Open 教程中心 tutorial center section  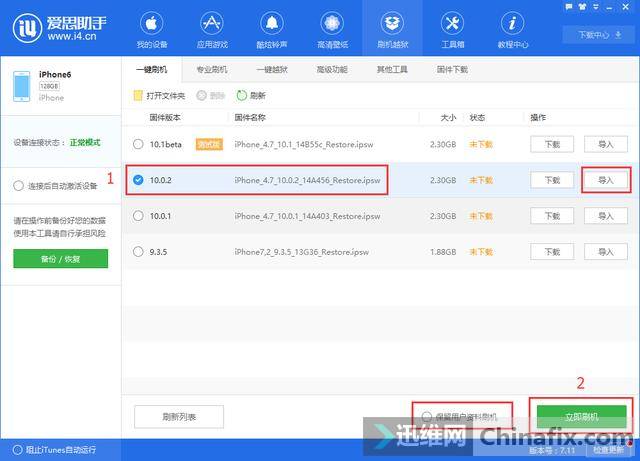[x=513, y=30]
